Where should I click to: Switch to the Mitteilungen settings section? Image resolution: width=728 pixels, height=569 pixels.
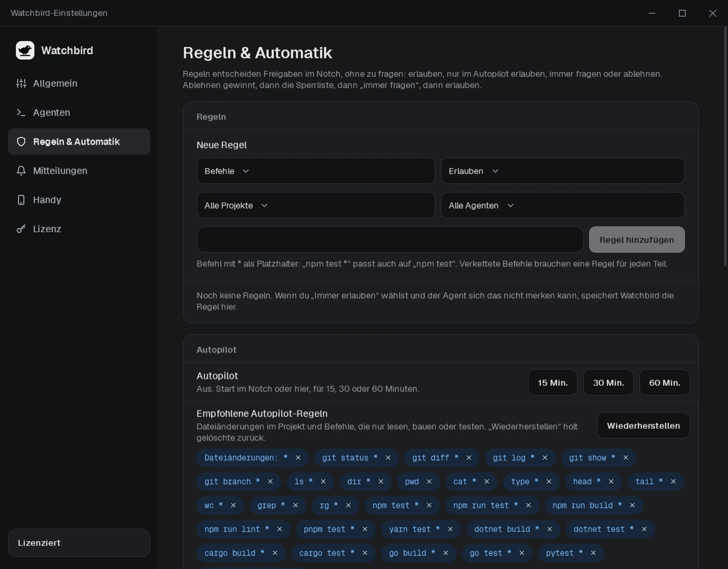[79, 171]
